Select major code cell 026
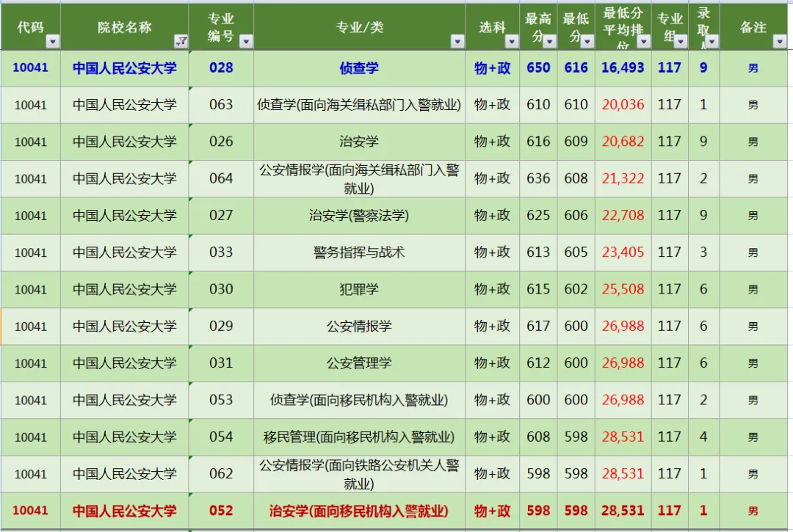Viewport: 793px width, 532px height. 221,142
